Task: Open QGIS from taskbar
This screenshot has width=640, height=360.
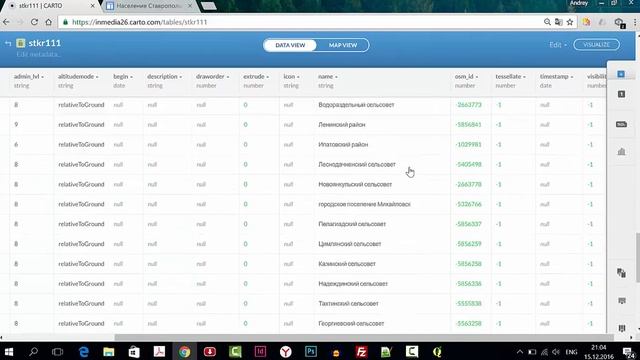Action: (x=437, y=351)
